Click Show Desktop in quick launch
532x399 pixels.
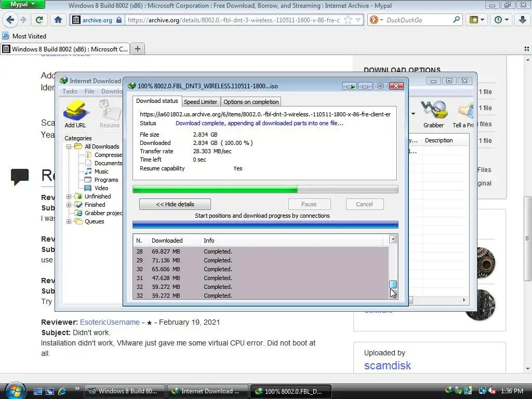click(37, 391)
